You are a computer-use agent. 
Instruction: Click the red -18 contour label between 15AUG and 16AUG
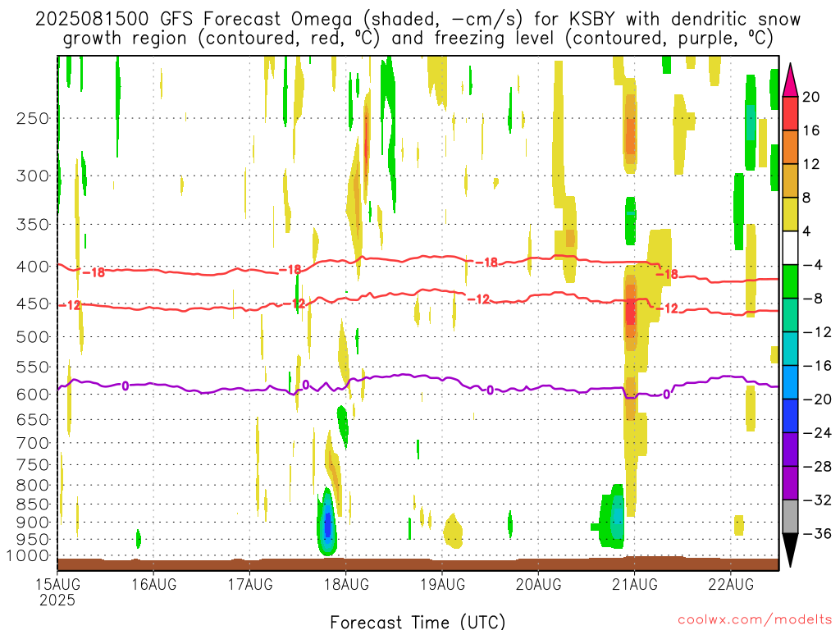(x=94, y=272)
